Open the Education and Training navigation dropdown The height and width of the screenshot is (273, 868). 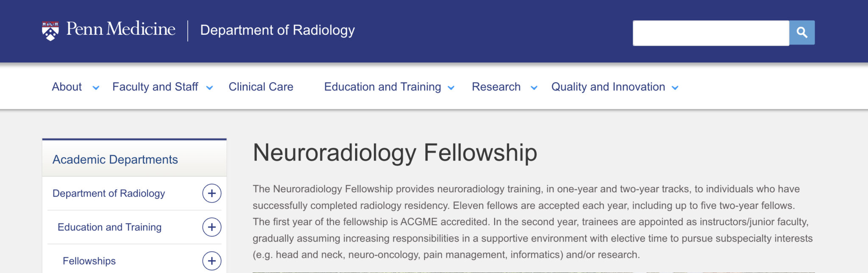coord(451,88)
